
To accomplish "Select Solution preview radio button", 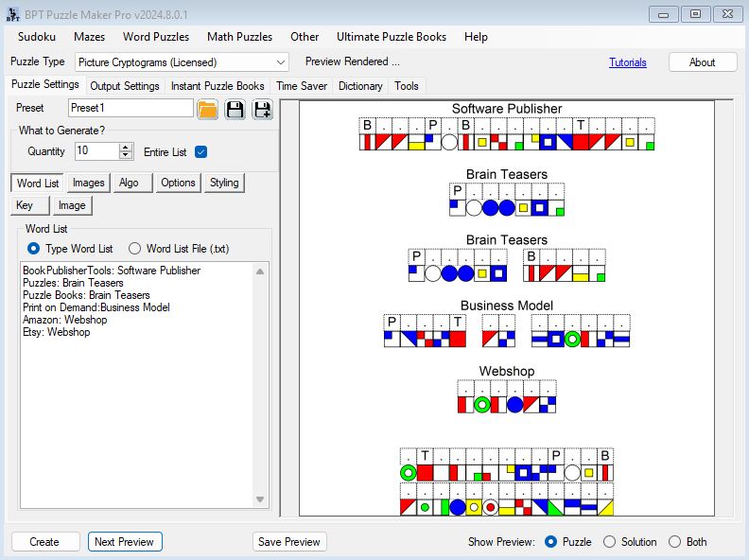I will (609, 542).
